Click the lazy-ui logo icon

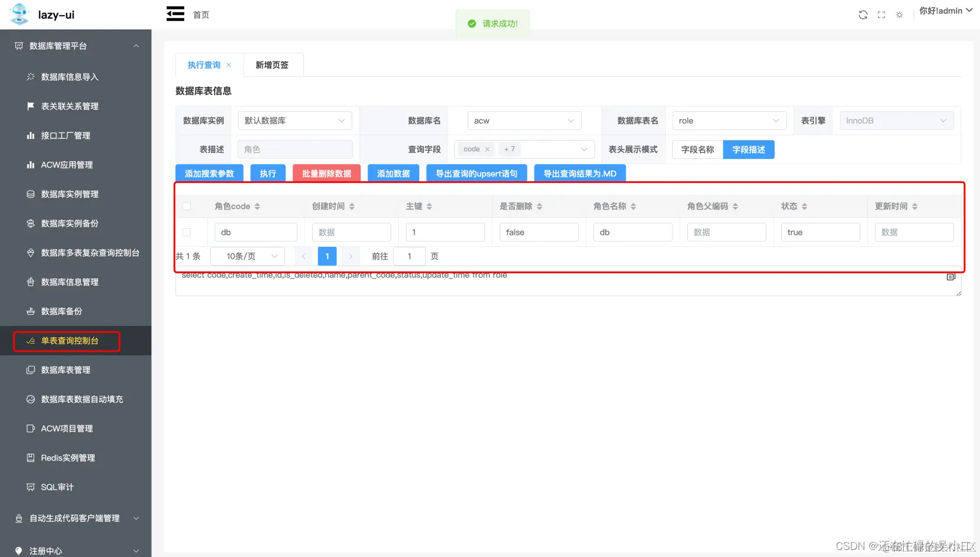click(x=19, y=14)
